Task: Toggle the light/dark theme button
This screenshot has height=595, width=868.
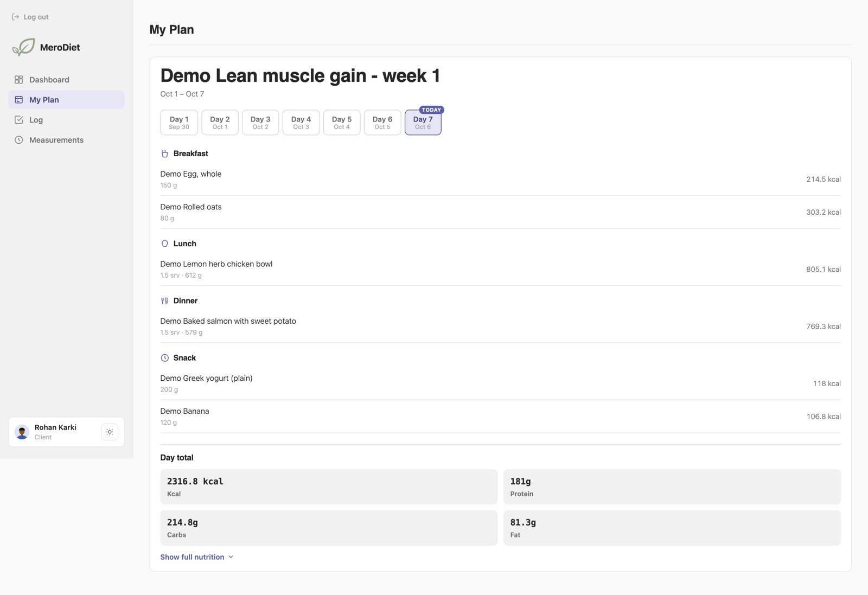Action: 110,432
